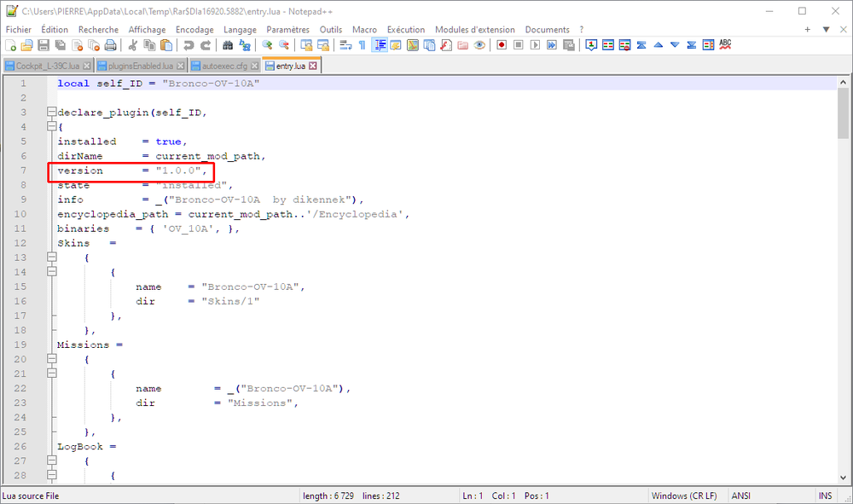Image resolution: width=853 pixels, height=504 pixels.
Task: Click the Close document toolbar icon
Action: tap(78, 45)
